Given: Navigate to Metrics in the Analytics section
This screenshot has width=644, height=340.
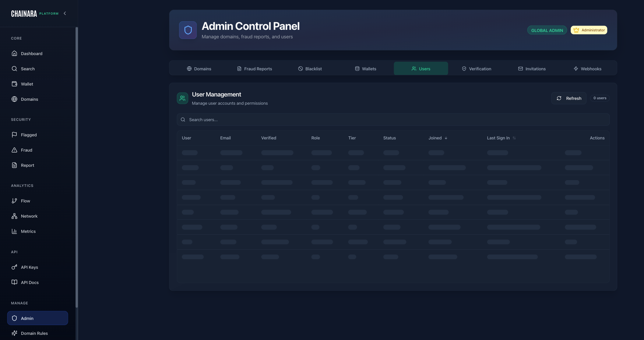Looking at the screenshot, I should 38,231.
